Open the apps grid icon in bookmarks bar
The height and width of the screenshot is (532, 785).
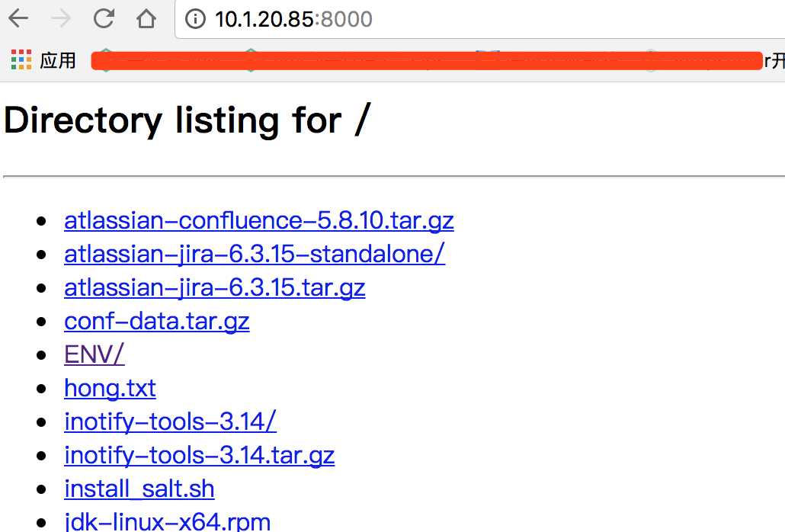point(21,60)
